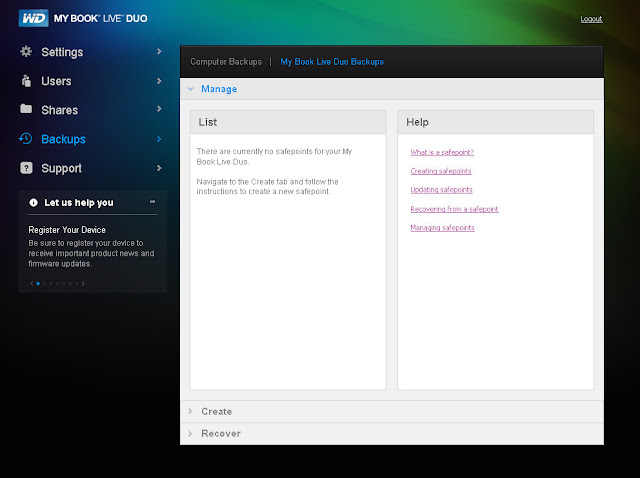Collapse the Manage section chevron

point(191,89)
